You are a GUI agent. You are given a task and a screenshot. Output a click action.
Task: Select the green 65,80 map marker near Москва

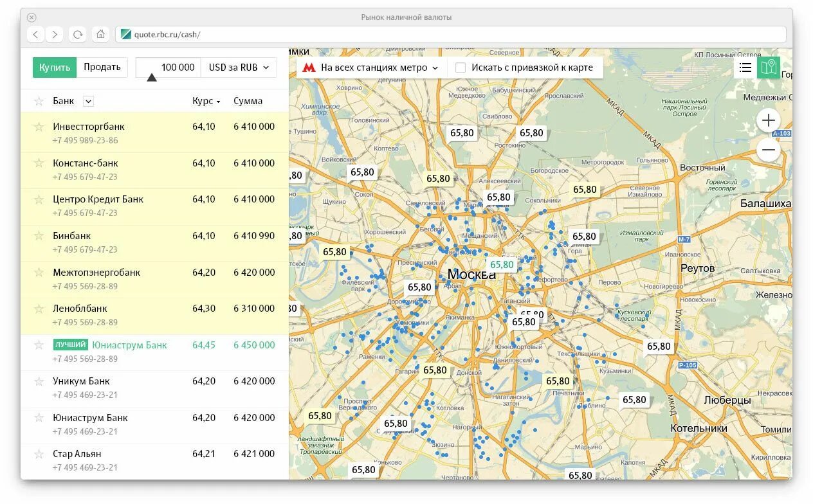pyautogui.click(x=502, y=265)
